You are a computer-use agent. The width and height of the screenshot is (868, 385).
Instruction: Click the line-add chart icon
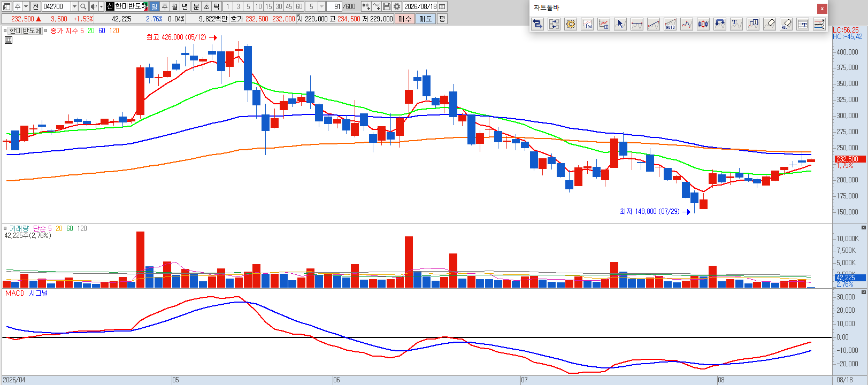[x=377, y=6]
